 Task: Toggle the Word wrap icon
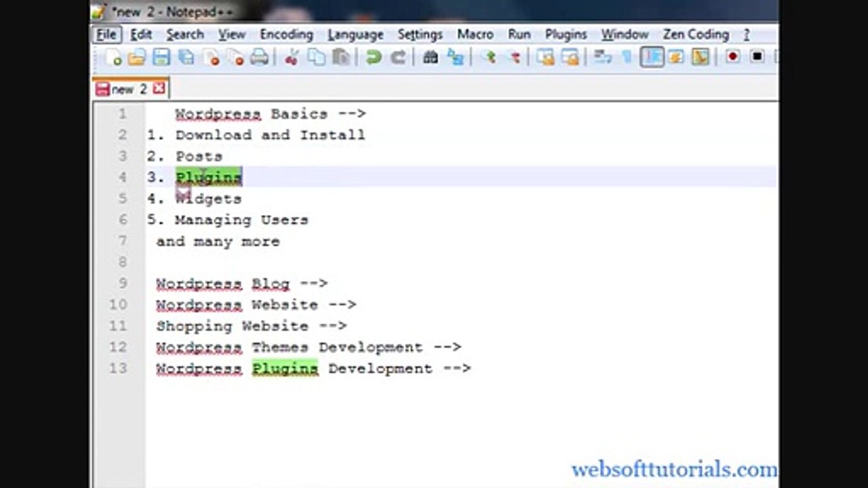tap(603, 58)
